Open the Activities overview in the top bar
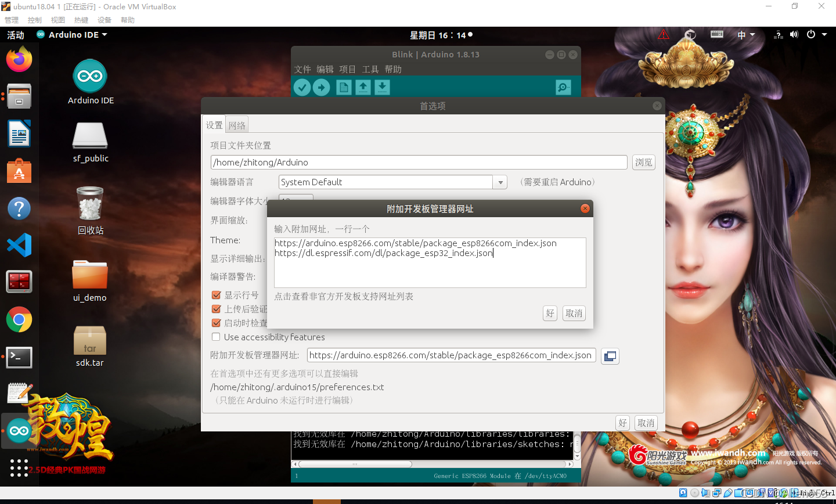The image size is (836, 504). click(x=16, y=35)
